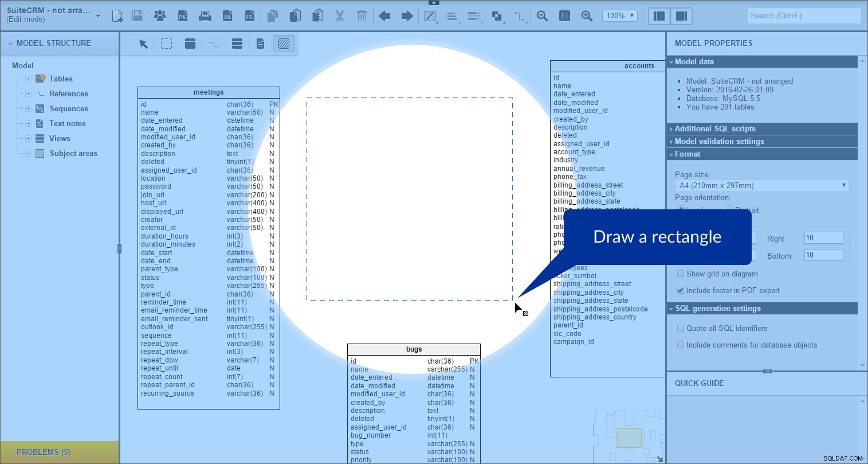Reset zoom with the 1:1 icon

[564, 16]
